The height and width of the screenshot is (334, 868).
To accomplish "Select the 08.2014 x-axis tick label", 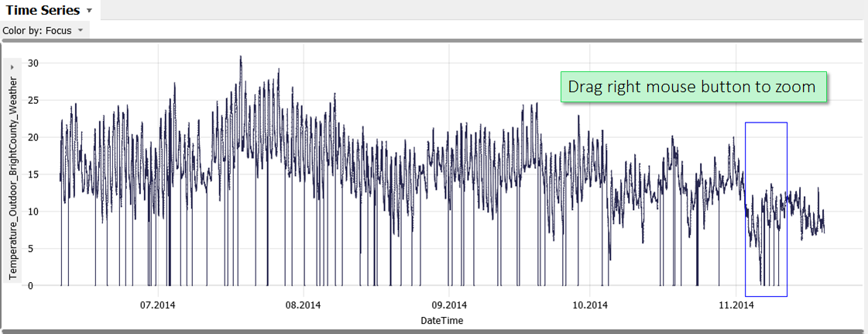I will point(304,305).
